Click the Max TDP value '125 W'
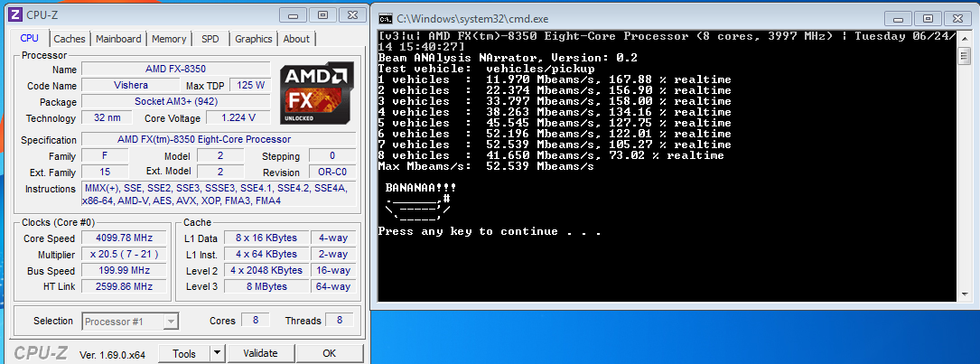 [250, 85]
